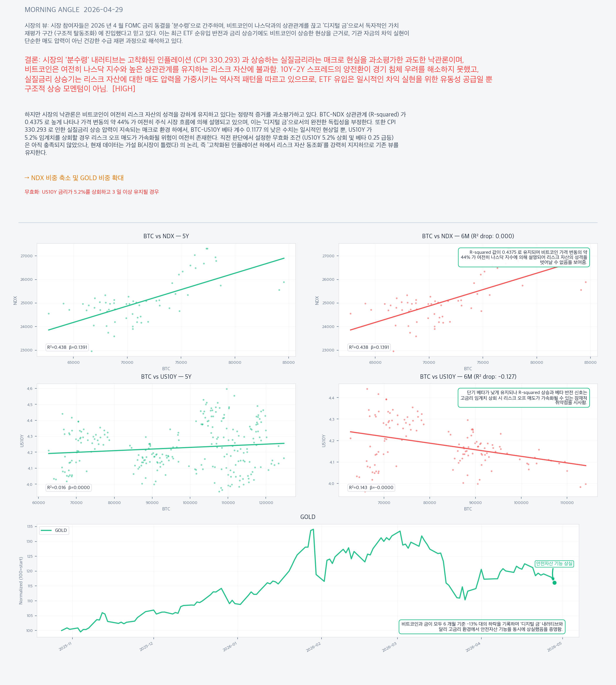The image size is (616, 685).
Task: Select the BTC vs NDX — 6M chart title
Action: pos(468,236)
